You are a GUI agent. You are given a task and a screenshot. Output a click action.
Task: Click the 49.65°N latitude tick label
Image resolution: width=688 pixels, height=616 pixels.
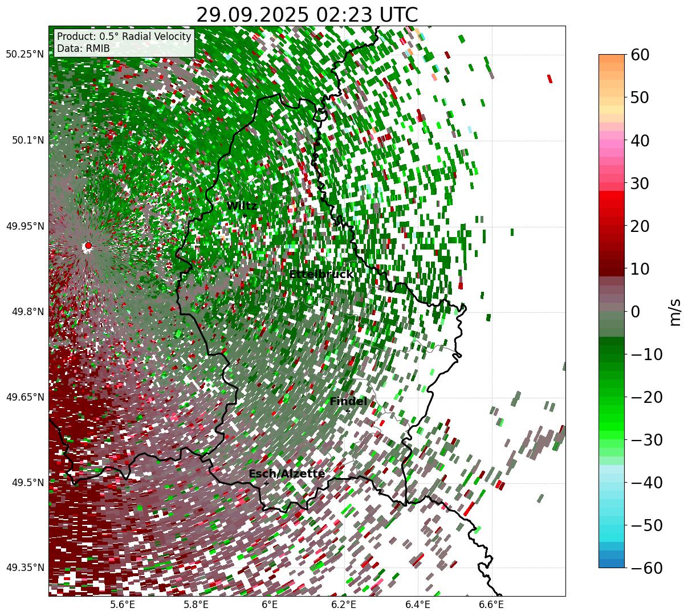click(25, 397)
